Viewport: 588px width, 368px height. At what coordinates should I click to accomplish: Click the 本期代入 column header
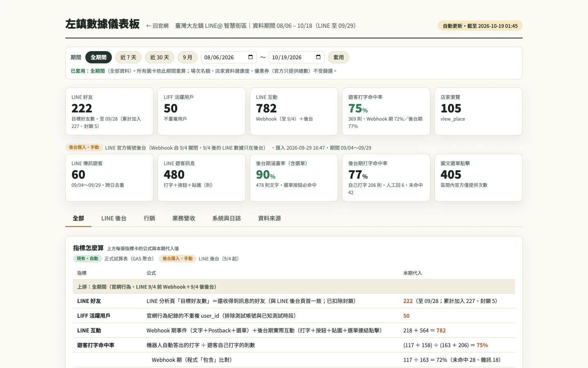412,273
